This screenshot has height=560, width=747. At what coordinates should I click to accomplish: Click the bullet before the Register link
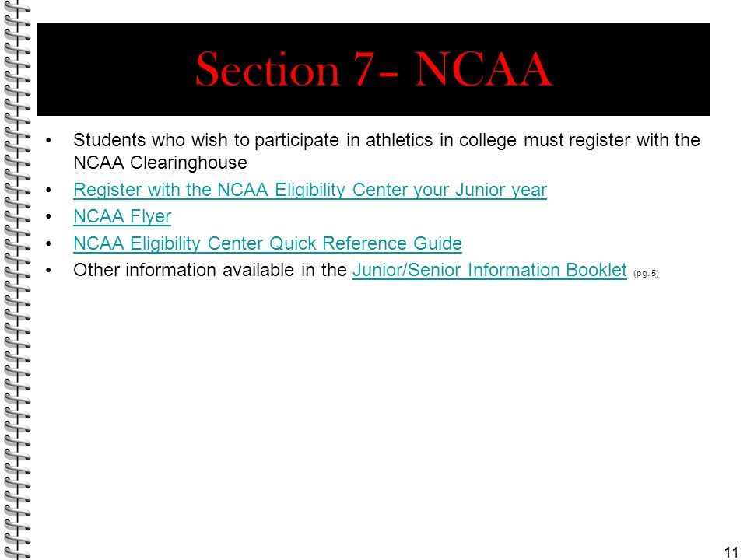(48, 190)
